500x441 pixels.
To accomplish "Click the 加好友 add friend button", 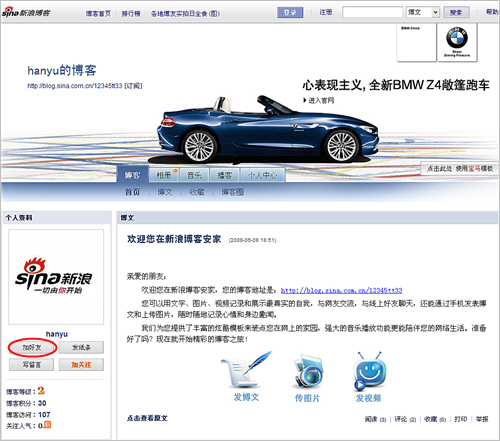I will pyautogui.click(x=32, y=347).
